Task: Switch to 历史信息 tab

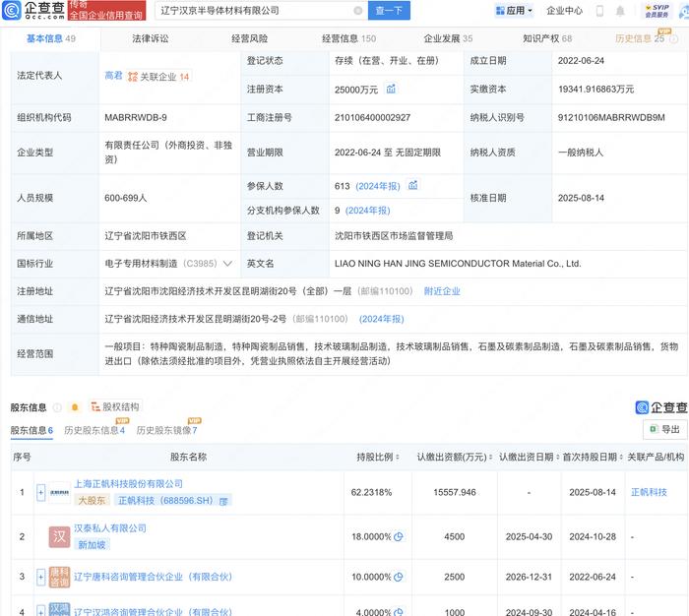Action: pos(640,38)
